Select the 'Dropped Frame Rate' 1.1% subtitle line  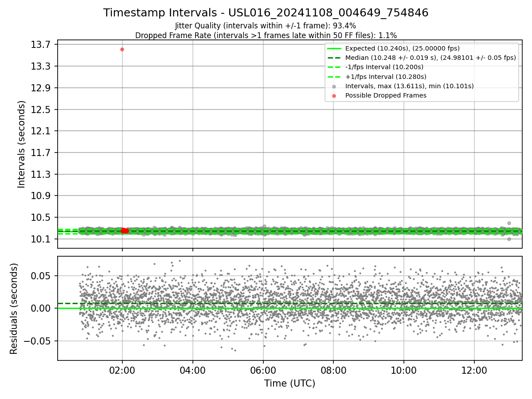click(x=266, y=35)
